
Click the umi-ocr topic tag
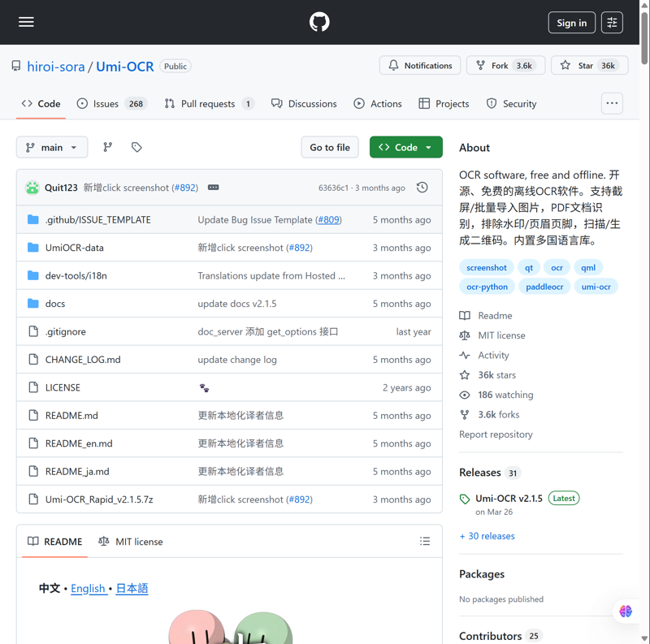pyautogui.click(x=596, y=287)
